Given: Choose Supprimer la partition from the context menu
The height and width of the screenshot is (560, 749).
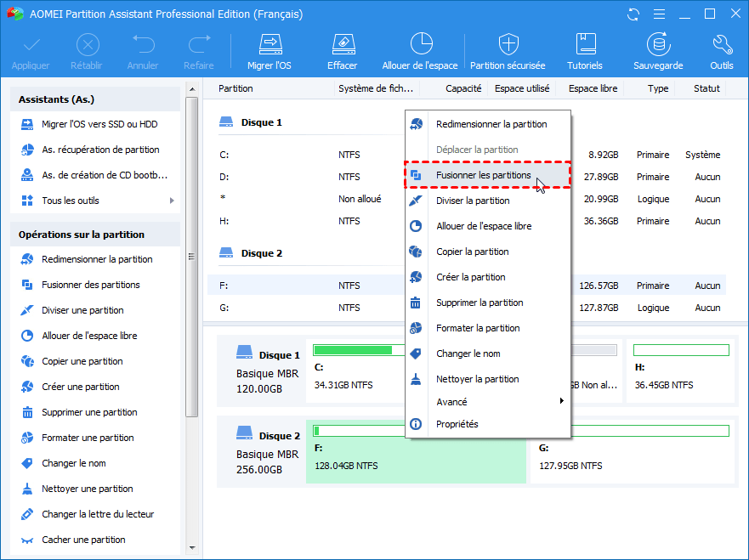Looking at the screenshot, I should click(x=488, y=303).
